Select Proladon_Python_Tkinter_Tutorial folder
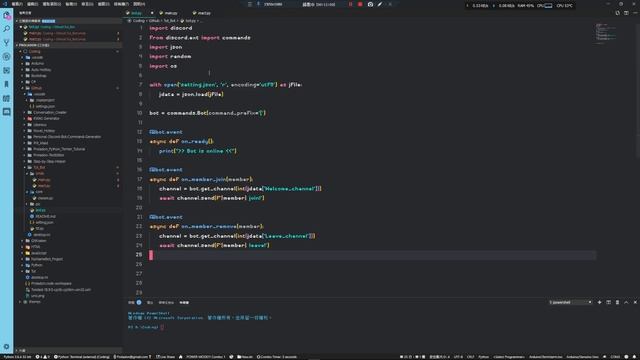640x360 pixels. (59, 149)
